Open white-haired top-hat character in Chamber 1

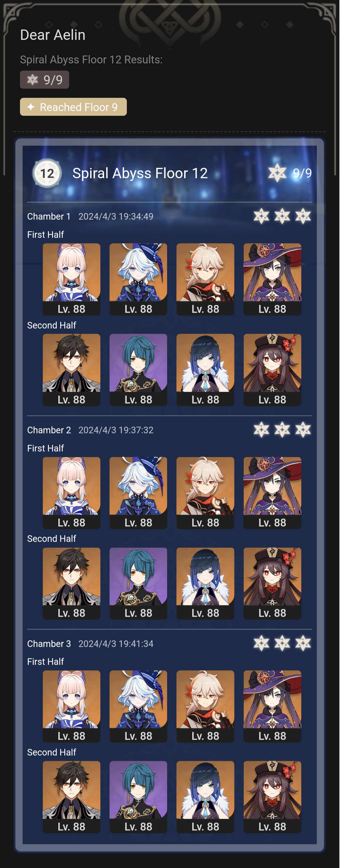click(x=138, y=279)
